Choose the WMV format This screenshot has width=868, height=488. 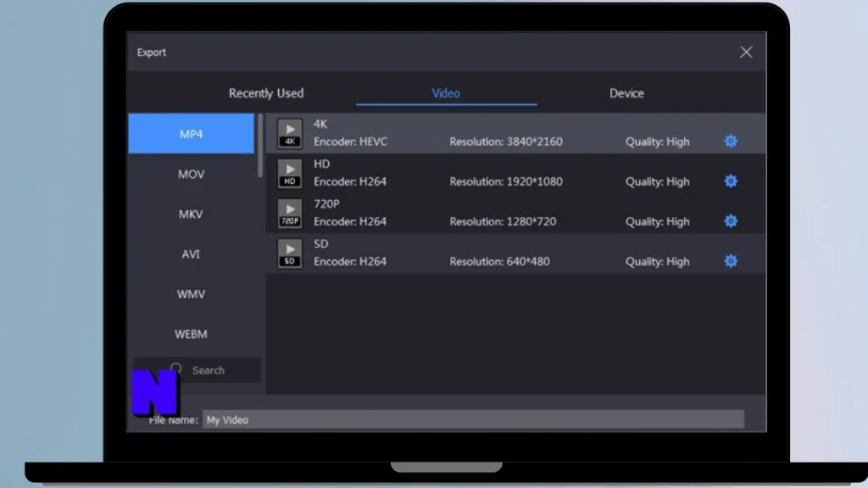point(191,294)
